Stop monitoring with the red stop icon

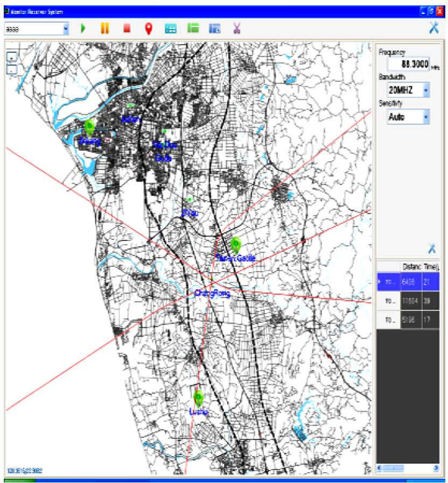coord(127,29)
